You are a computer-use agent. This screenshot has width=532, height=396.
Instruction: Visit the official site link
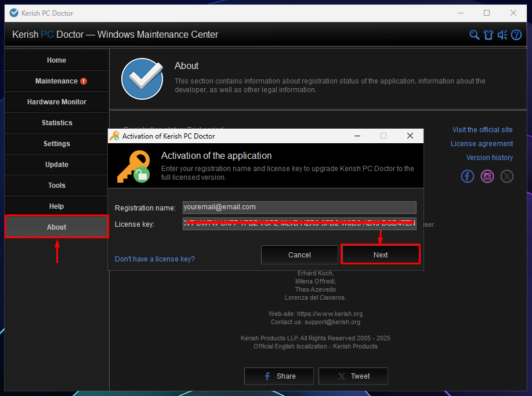pyautogui.click(x=482, y=130)
